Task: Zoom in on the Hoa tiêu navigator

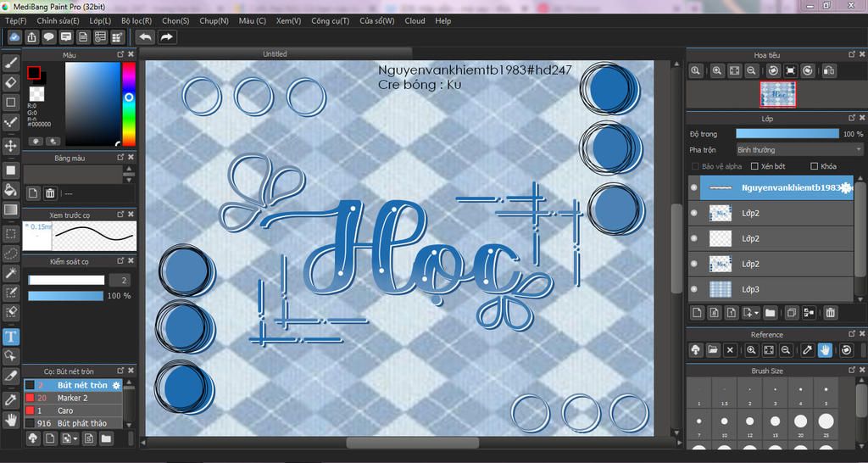Action: pos(717,70)
